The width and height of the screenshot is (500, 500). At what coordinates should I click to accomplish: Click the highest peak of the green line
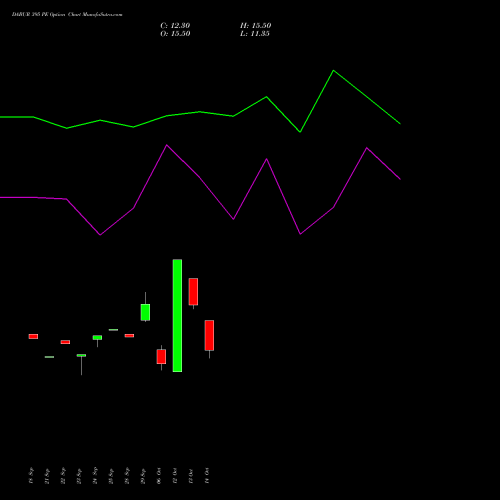pyautogui.click(x=333, y=71)
